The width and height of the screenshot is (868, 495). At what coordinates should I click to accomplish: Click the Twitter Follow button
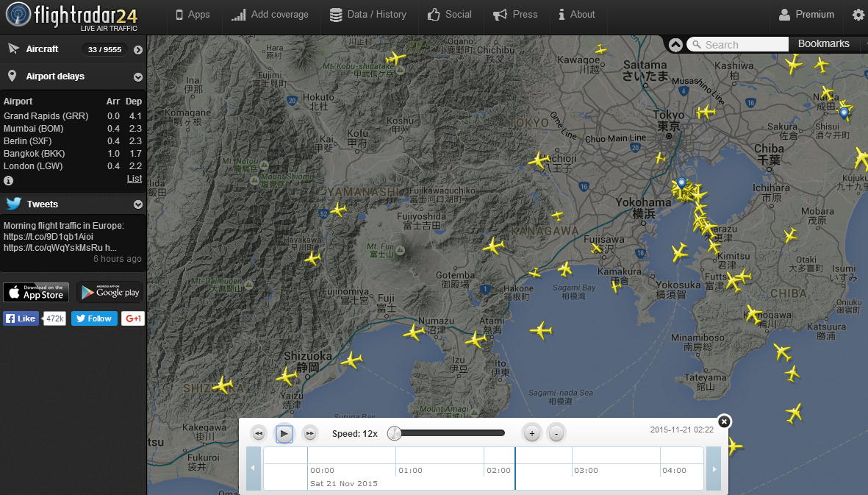[94, 318]
